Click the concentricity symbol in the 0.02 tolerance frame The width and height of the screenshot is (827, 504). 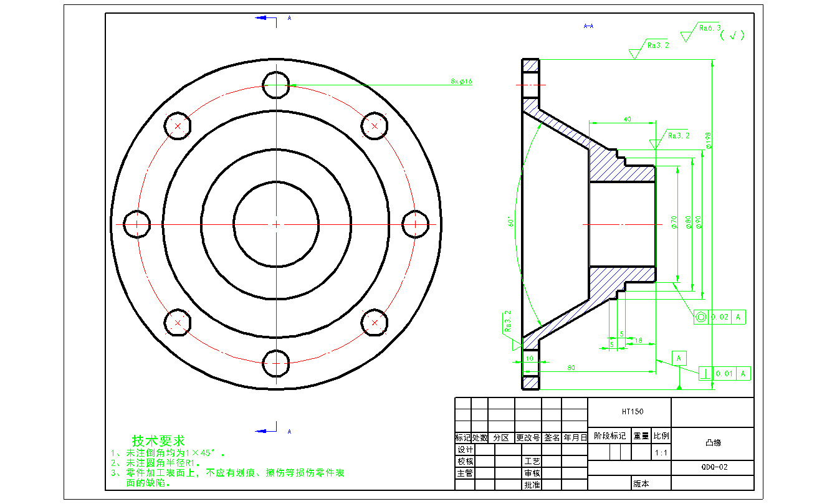(x=700, y=317)
